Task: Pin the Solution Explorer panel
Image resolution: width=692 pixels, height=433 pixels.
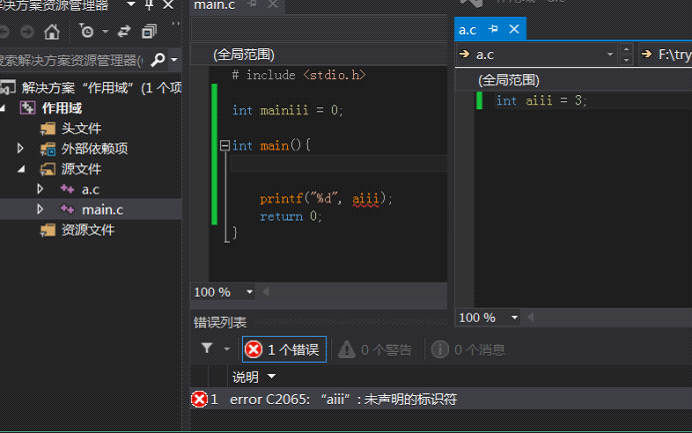Action: coord(149,5)
